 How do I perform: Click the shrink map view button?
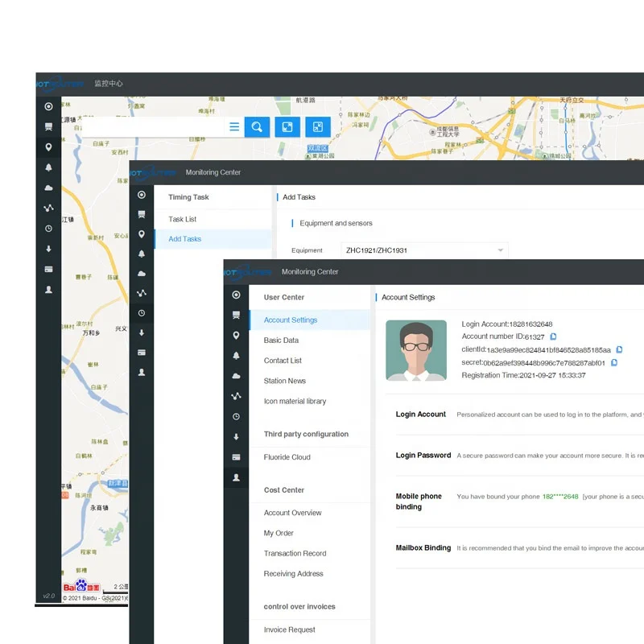pyautogui.click(x=318, y=126)
